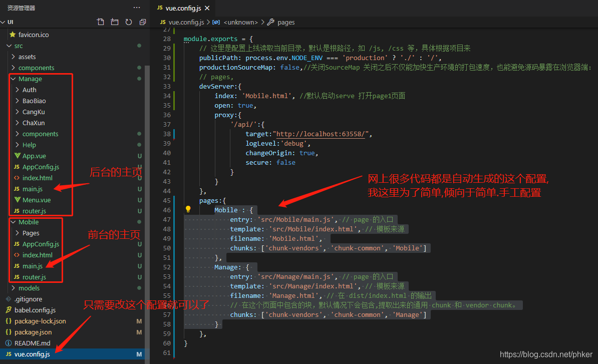The image size is (598, 364).
Task: Click 'module.exports' on line 28
Action: click(210, 39)
